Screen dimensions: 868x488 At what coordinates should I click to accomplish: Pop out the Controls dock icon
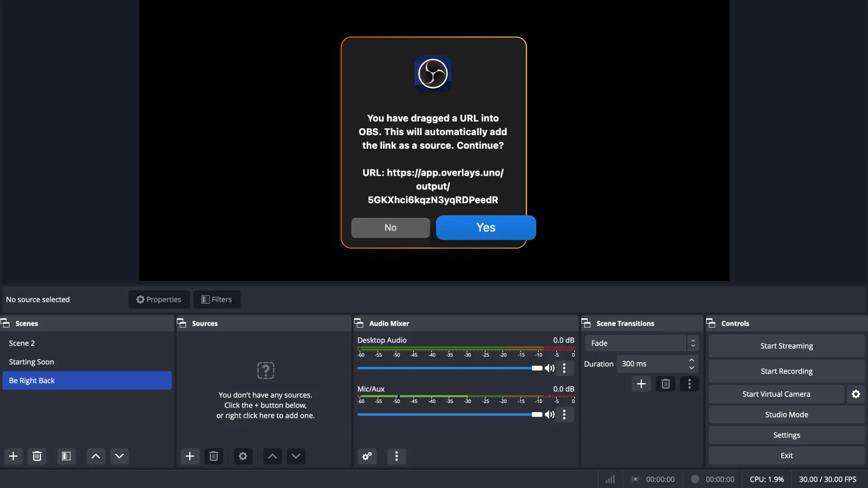coord(711,323)
